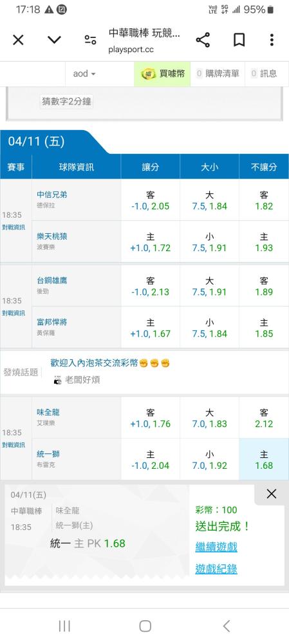
Task: Collapse browser with down chevron
Action: coord(54,40)
